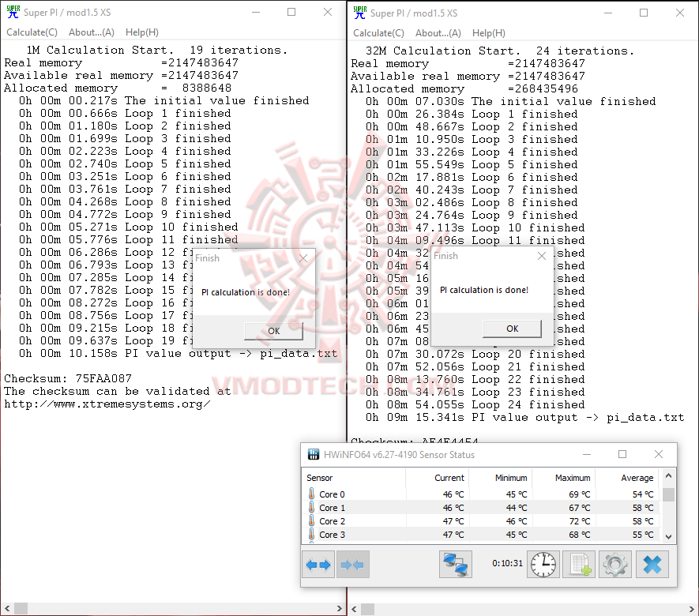699x616 pixels.
Task: Click the HWiNFO vertical scrollbar thumb
Action: pyautogui.click(x=668, y=494)
